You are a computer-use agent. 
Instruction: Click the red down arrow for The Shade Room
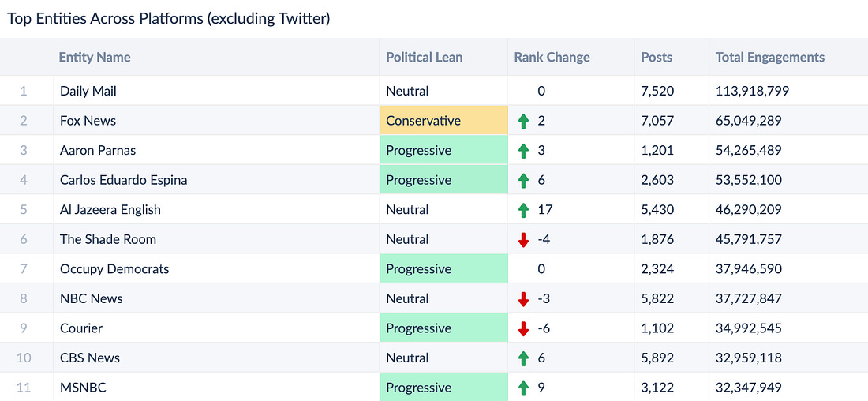tap(522, 240)
